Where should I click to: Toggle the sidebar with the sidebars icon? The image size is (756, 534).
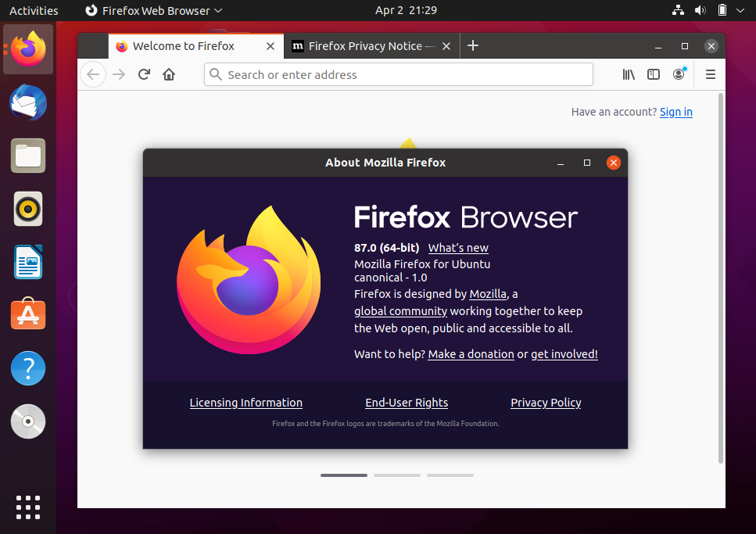654,74
